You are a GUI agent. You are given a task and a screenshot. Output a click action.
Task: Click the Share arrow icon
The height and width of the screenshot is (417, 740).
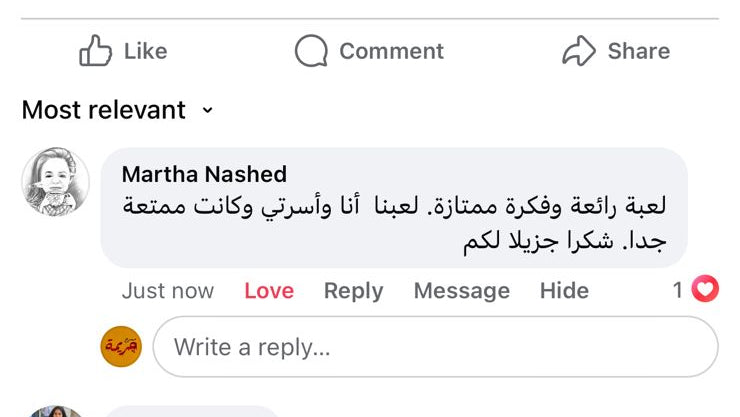(x=579, y=51)
